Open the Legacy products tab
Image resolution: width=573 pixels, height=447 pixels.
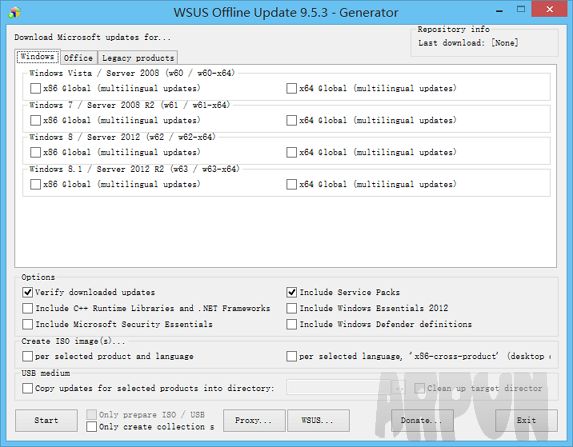coord(138,58)
